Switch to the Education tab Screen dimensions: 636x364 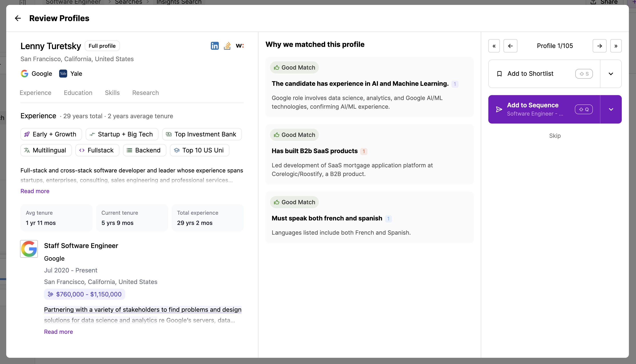click(x=78, y=93)
